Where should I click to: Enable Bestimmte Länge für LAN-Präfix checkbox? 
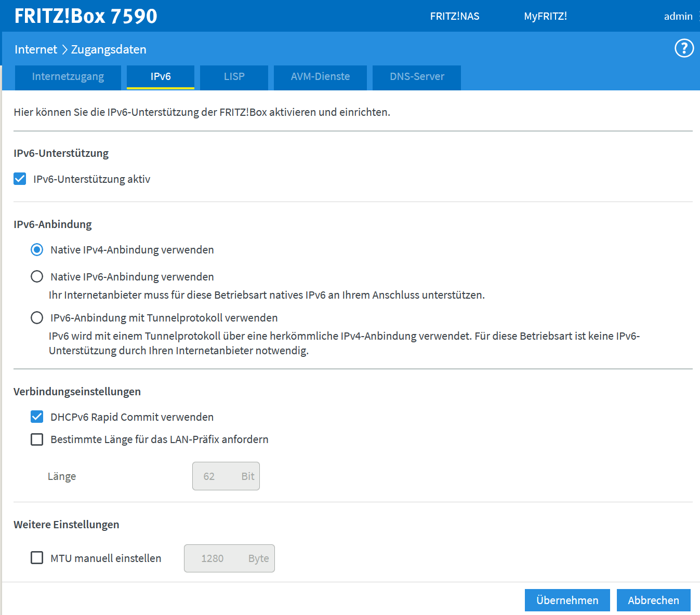tap(37, 439)
